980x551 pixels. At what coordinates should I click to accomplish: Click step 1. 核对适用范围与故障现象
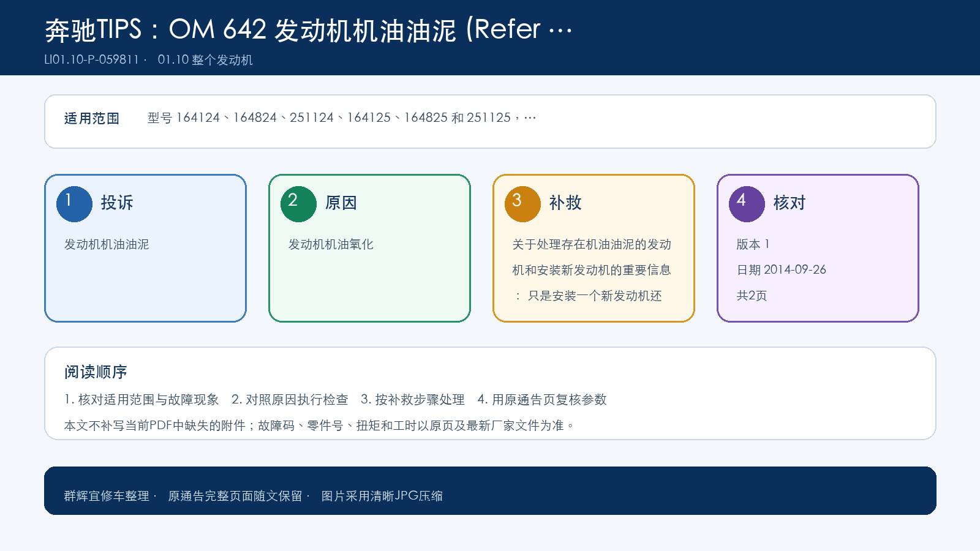click(x=141, y=400)
